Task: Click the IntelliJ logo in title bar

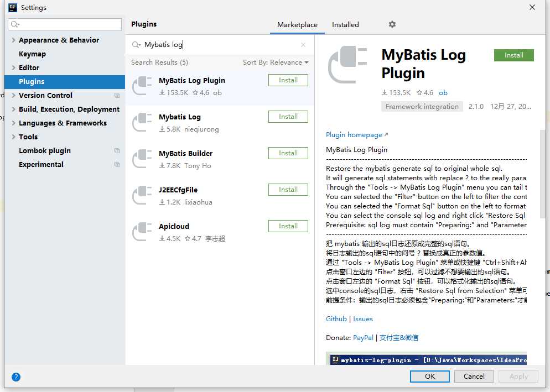Action: tap(13, 7)
